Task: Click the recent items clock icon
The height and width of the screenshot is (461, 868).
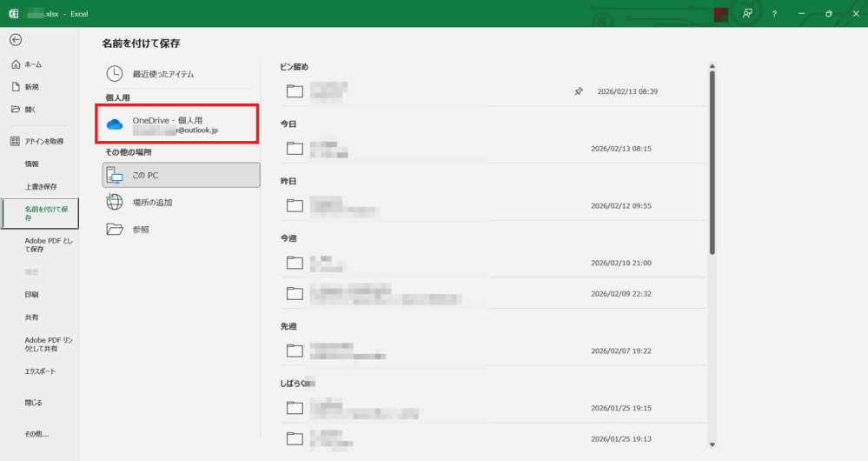Action: tap(115, 74)
